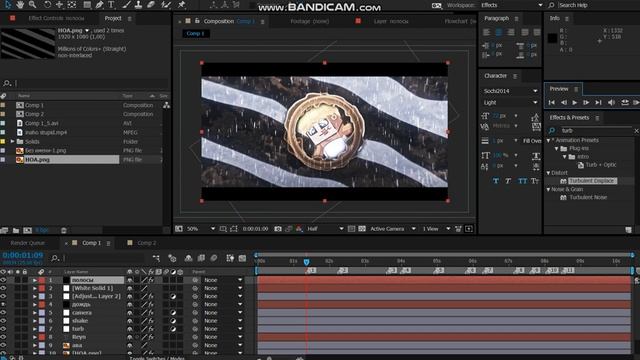Toggle effects fx switch on shake layer
Viewport: 640px width, 360px height.
click(151, 321)
